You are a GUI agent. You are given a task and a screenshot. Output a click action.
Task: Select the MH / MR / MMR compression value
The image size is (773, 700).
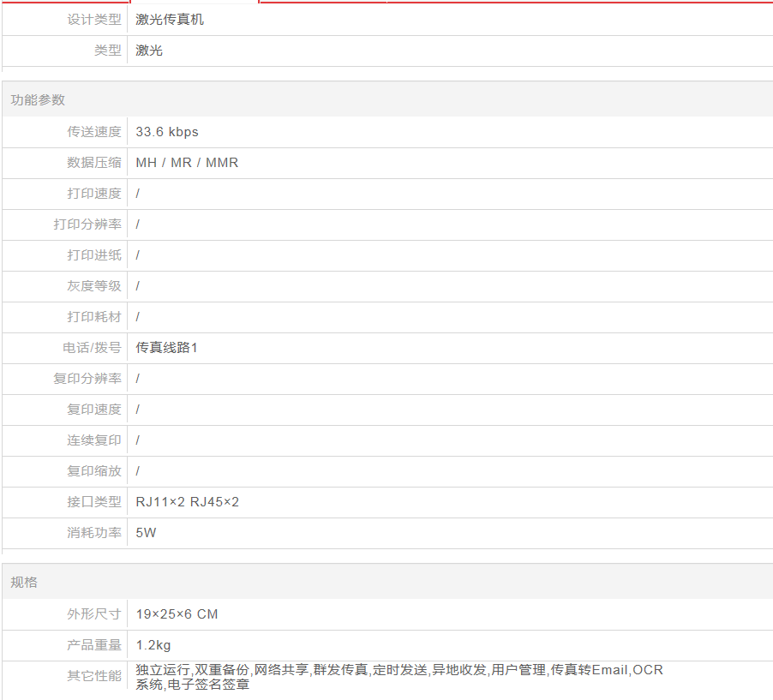[x=187, y=163]
